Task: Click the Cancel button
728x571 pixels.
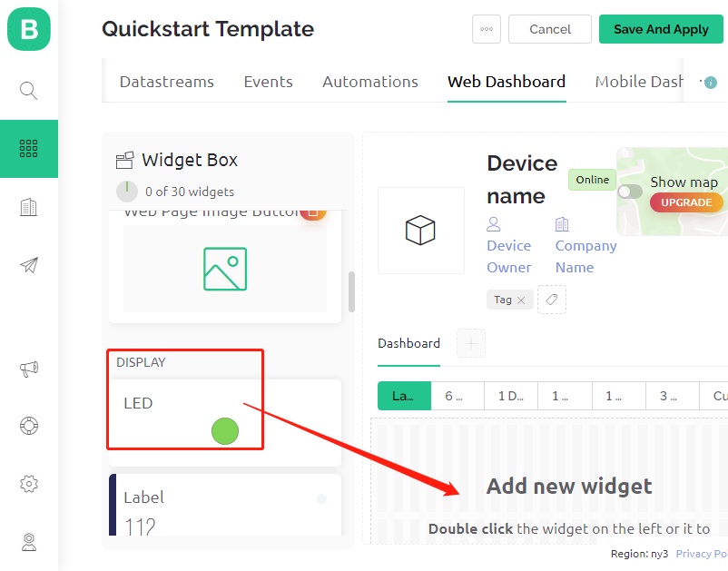Action: point(550,29)
